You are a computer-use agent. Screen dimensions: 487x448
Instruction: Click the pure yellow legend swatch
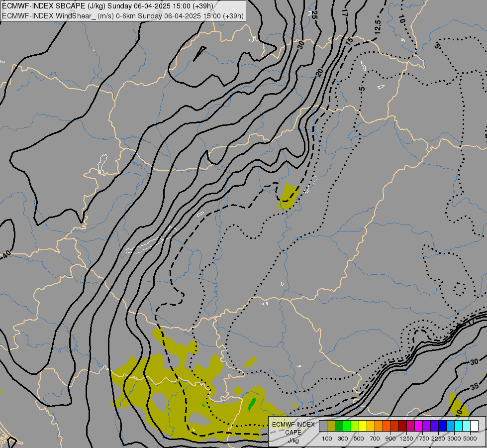363,426
